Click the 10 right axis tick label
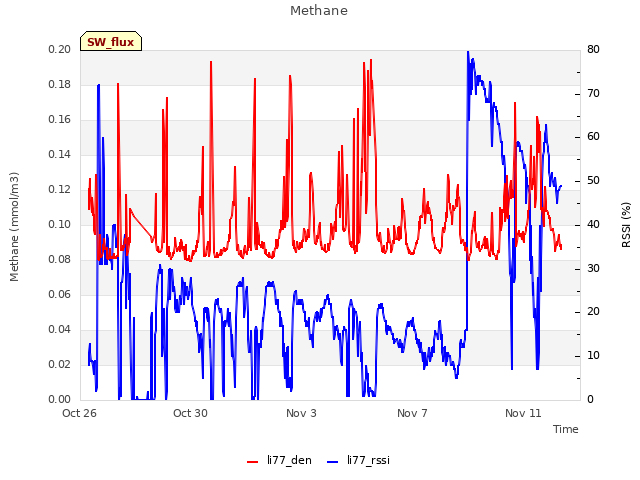 point(593,356)
